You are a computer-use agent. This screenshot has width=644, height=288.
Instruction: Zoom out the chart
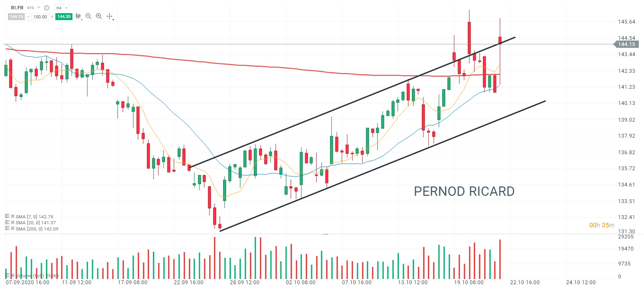click(x=88, y=16)
